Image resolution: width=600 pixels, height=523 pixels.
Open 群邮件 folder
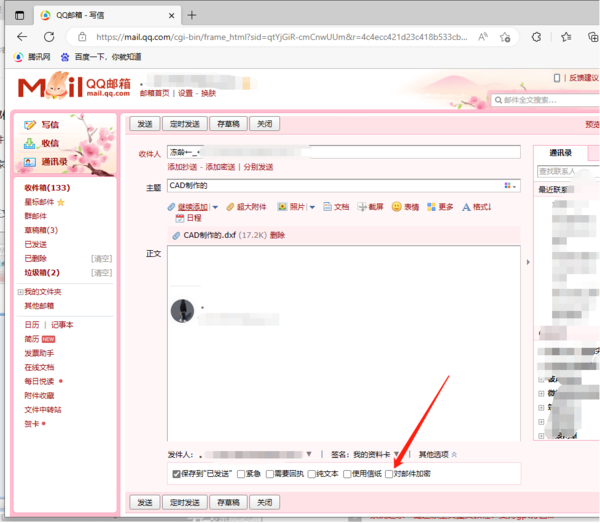point(36,216)
